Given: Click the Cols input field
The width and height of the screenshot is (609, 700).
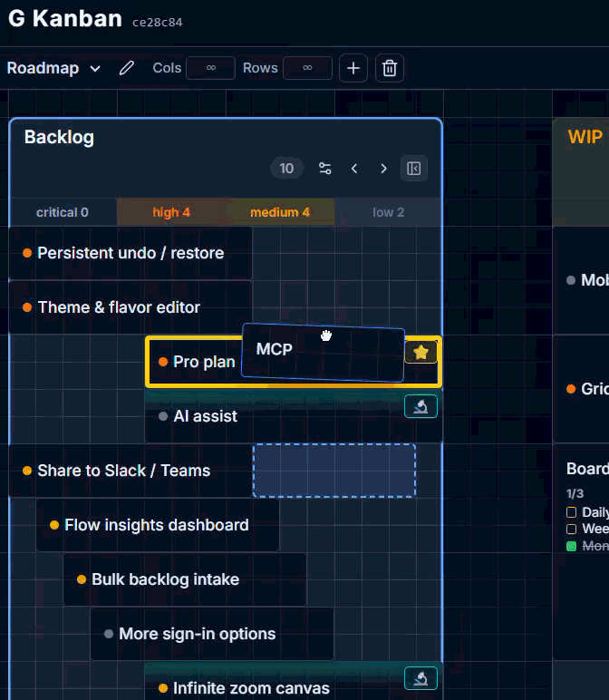Looking at the screenshot, I should (x=210, y=68).
